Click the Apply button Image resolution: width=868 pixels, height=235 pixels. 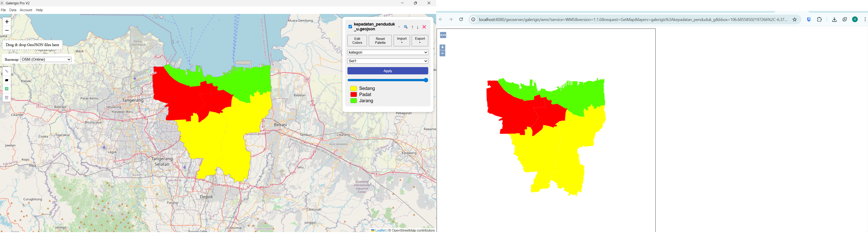tap(387, 70)
